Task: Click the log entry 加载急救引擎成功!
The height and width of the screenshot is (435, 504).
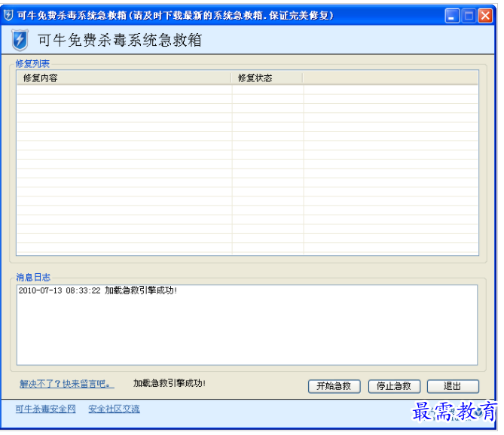Action: 98,291
